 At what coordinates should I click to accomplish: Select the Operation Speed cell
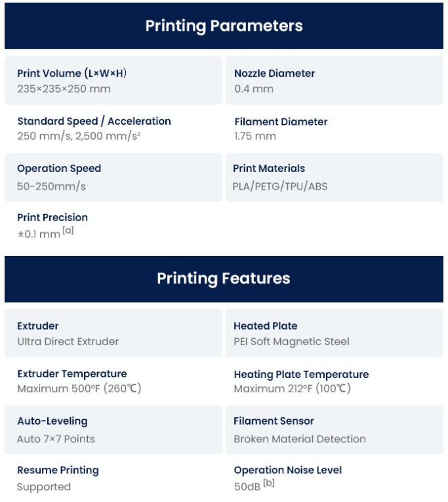113,177
